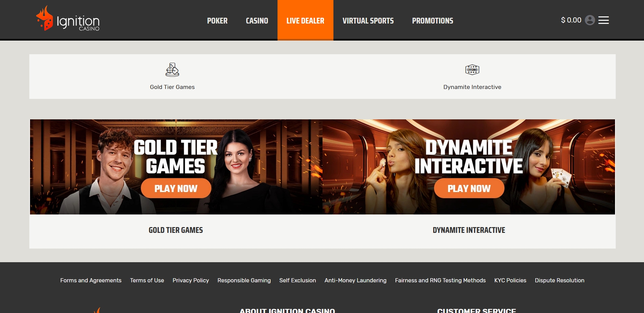Image resolution: width=644 pixels, height=313 pixels.
Task: Open the hamburger navigation menu
Action: point(603,20)
